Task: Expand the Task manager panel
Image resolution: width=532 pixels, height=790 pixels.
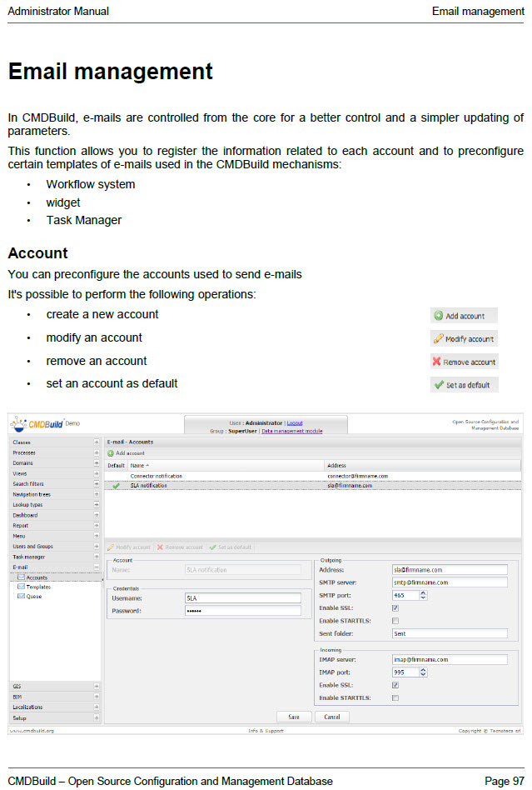Action: click(97, 557)
